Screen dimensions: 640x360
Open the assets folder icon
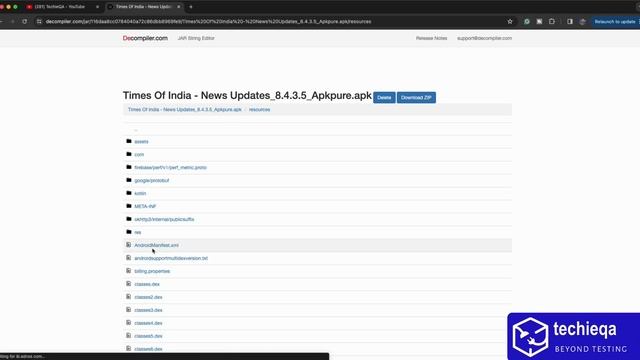[129, 141]
